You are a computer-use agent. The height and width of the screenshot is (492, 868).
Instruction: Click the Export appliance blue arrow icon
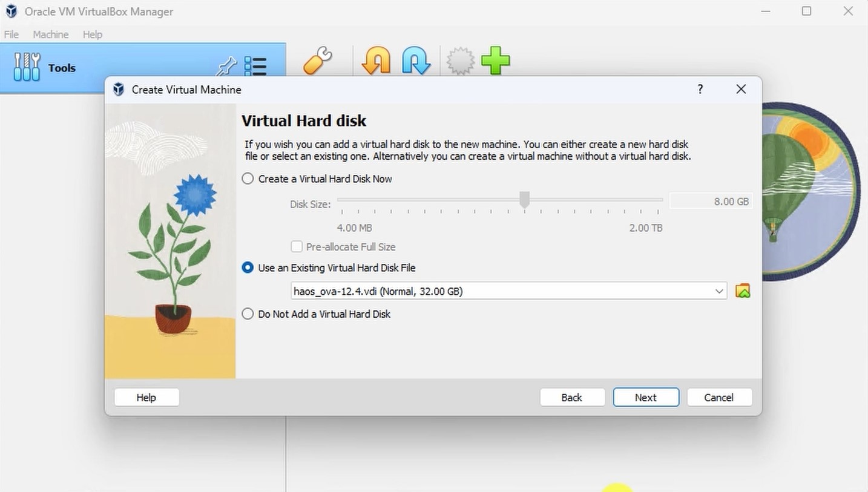tap(416, 61)
